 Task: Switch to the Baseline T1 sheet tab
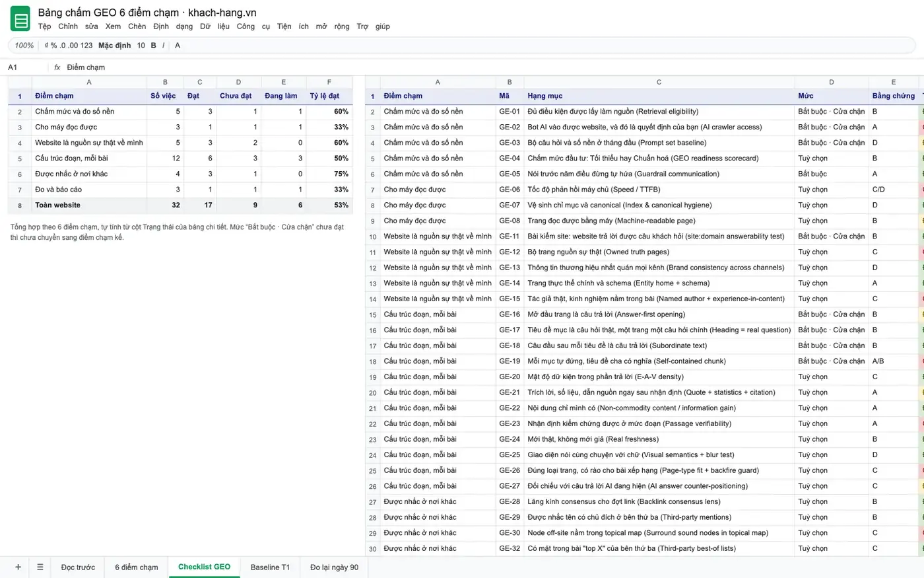click(270, 567)
